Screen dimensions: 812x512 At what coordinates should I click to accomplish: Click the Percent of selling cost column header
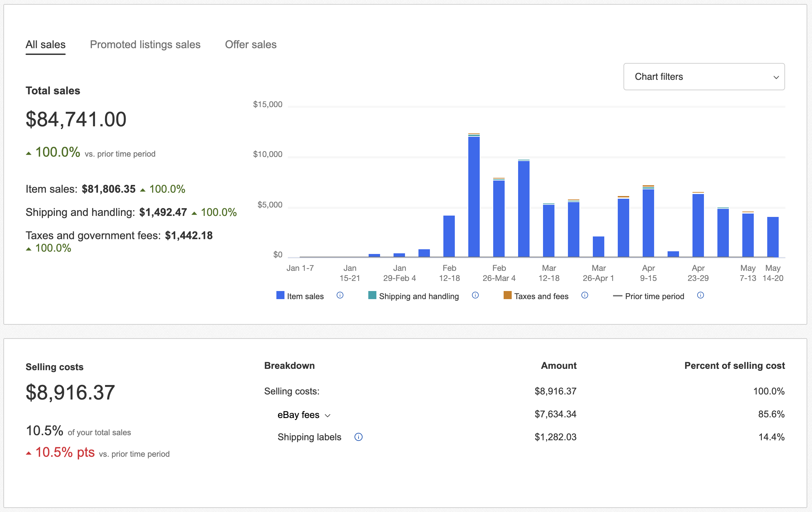735,365
